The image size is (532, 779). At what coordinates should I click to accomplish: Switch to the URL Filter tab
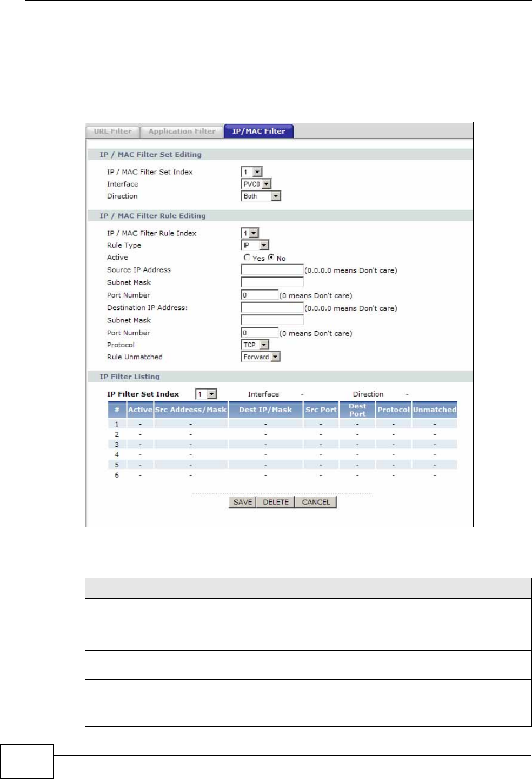[113, 131]
